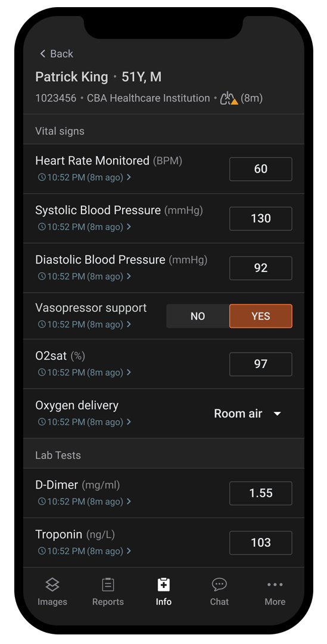Edit the Troponin value 103 field
The width and height of the screenshot is (327, 644).
pos(260,543)
